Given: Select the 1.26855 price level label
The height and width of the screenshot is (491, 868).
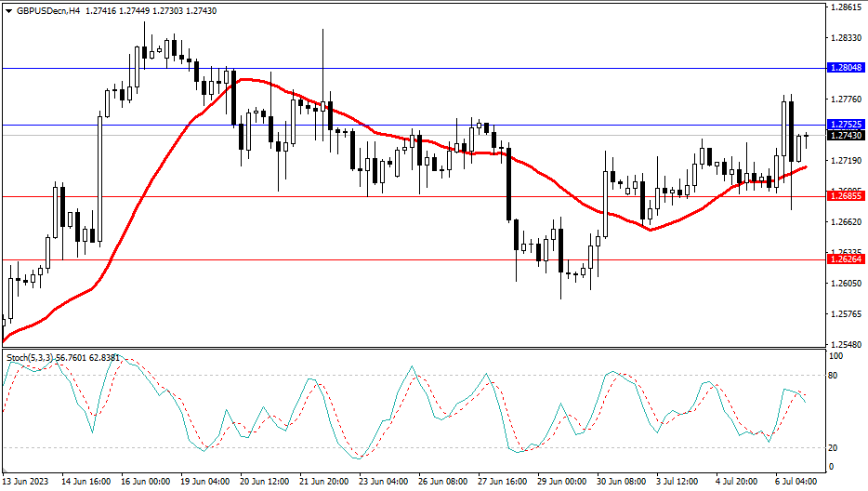Looking at the screenshot, I should [x=846, y=196].
